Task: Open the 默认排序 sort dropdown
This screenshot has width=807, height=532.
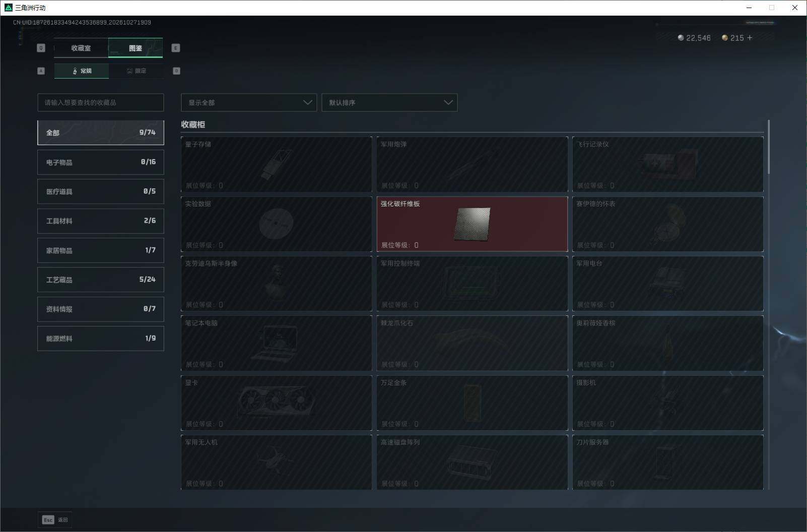Action: (389, 102)
